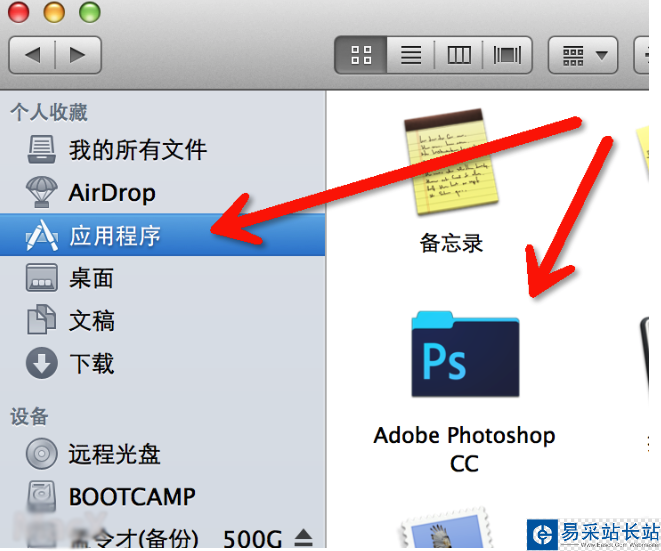
Task: Select the BOOTCAMP volume
Action: [x=162, y=496]
